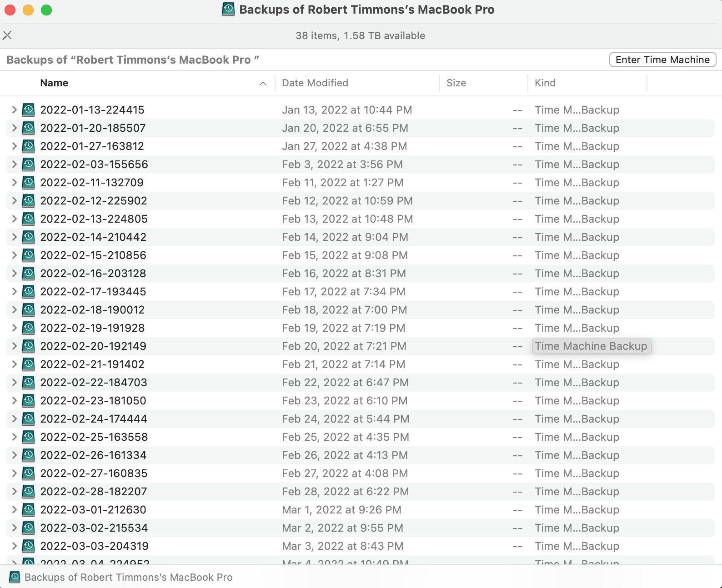Viewport: 722px width, 588px height.
Task: Select the backup icon for 2022-02-12-225902
Action: (28, 201)
